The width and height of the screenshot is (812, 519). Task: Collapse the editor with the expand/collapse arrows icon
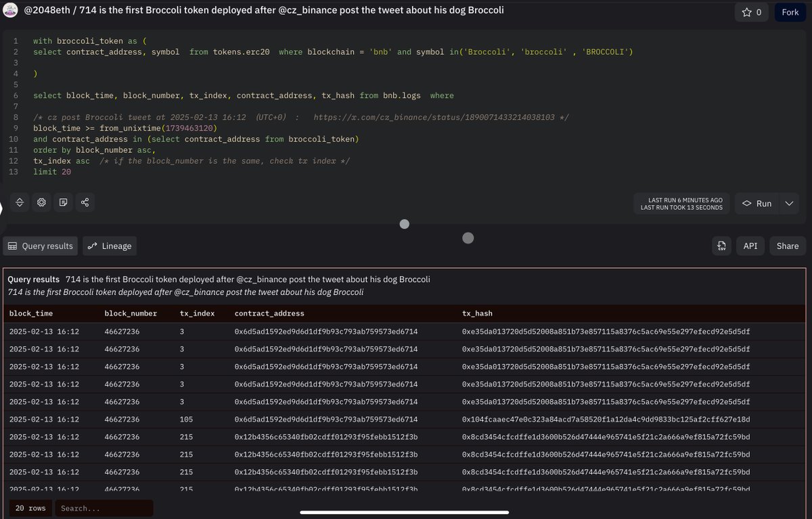click(20, 202)
